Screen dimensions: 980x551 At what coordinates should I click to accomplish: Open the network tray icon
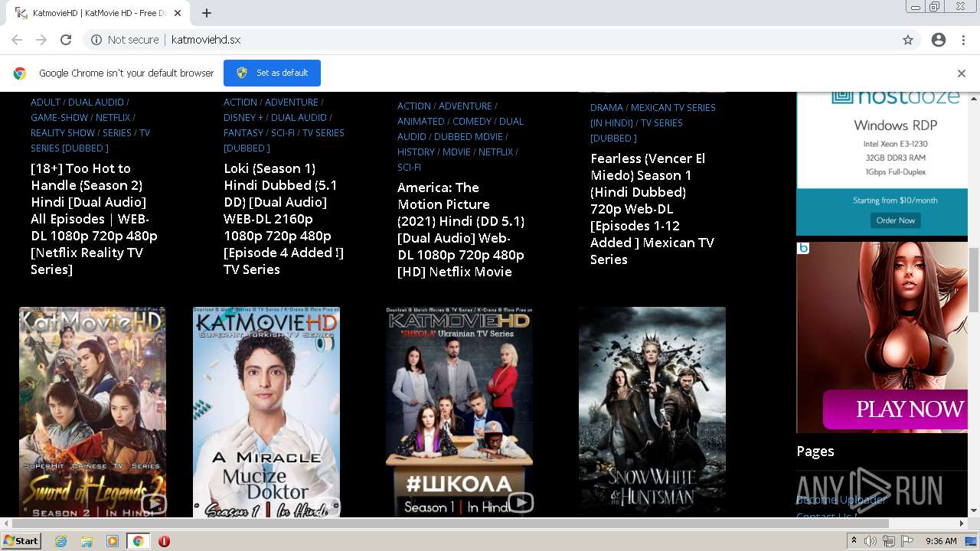pos(889,541)
